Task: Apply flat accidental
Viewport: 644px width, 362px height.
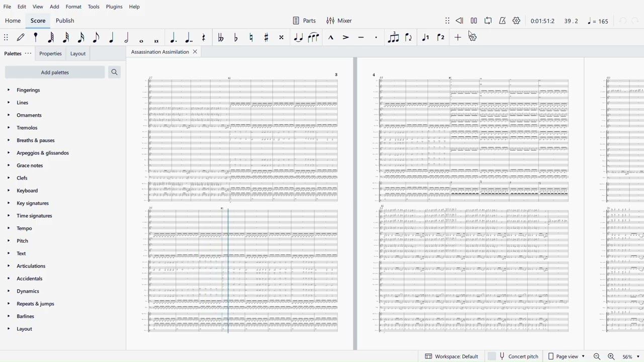Action: [x=236, y=38]
